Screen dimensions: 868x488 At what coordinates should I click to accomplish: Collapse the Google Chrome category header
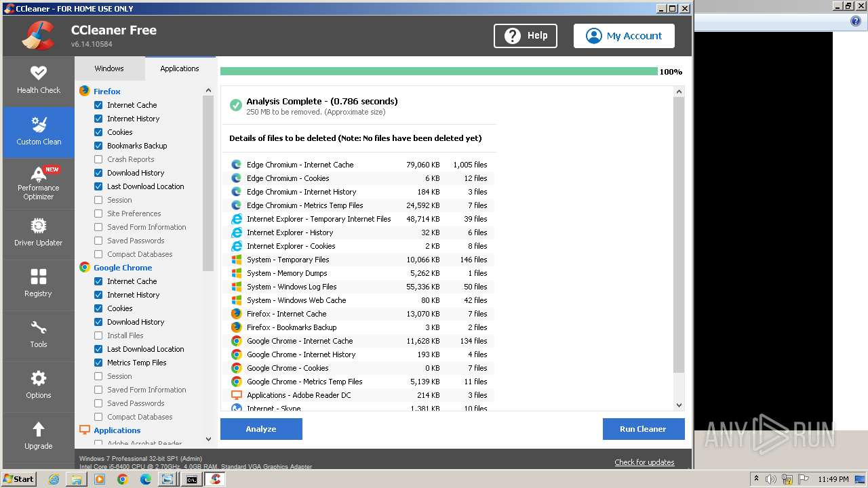click(x=122, y=267)
